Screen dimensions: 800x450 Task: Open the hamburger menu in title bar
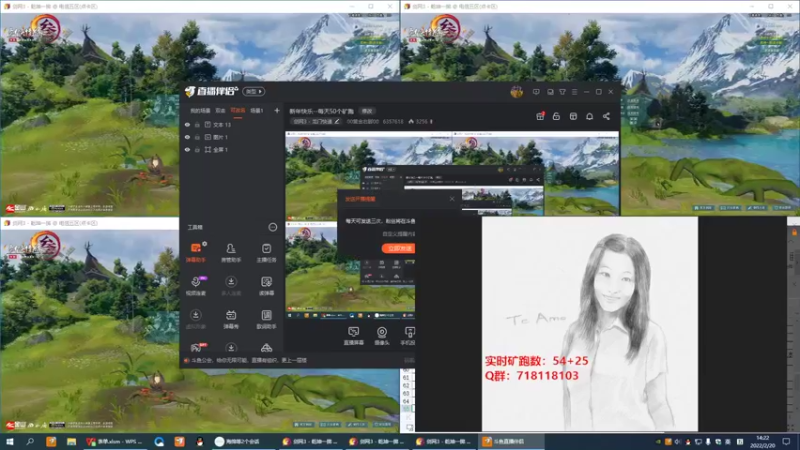click(x=574, y=92)
